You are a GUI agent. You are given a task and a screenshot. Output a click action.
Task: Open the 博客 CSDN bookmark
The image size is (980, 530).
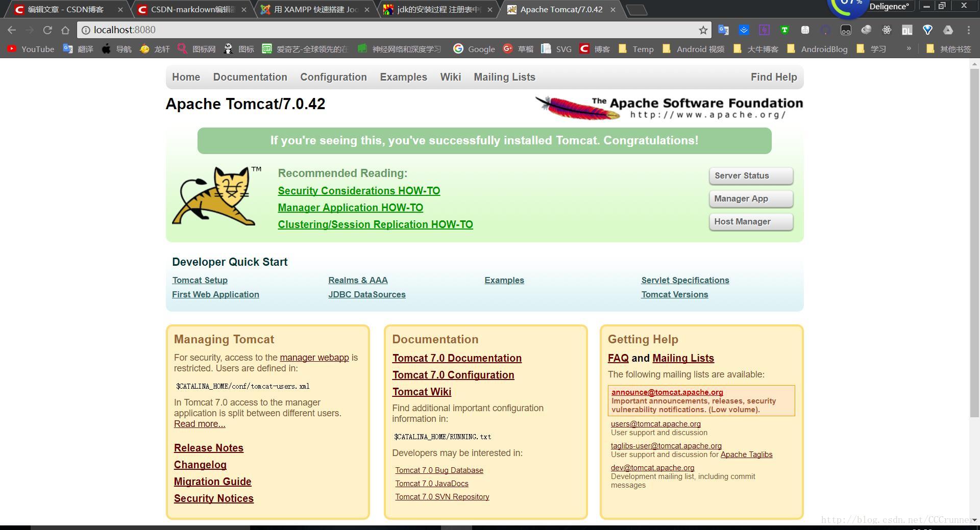click(595, 49)
